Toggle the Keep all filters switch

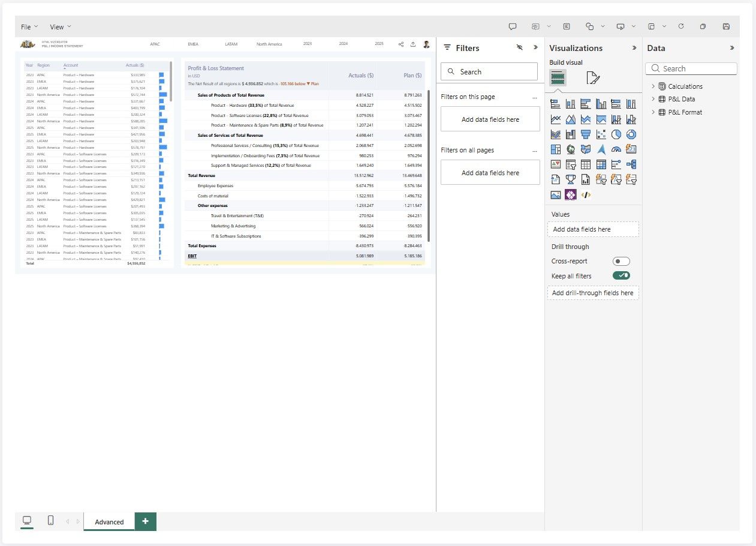pyautogui.click(x=621, y=276)
